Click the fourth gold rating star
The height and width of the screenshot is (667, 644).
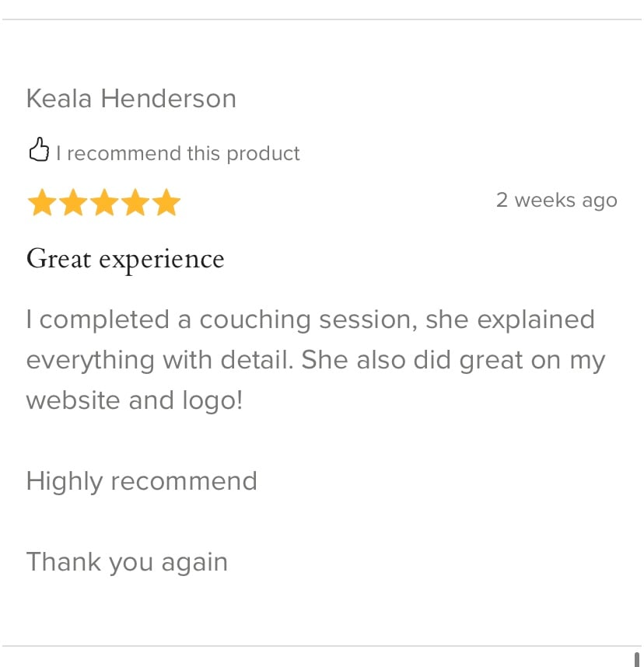pyautogui.click(x=135, y=204)
